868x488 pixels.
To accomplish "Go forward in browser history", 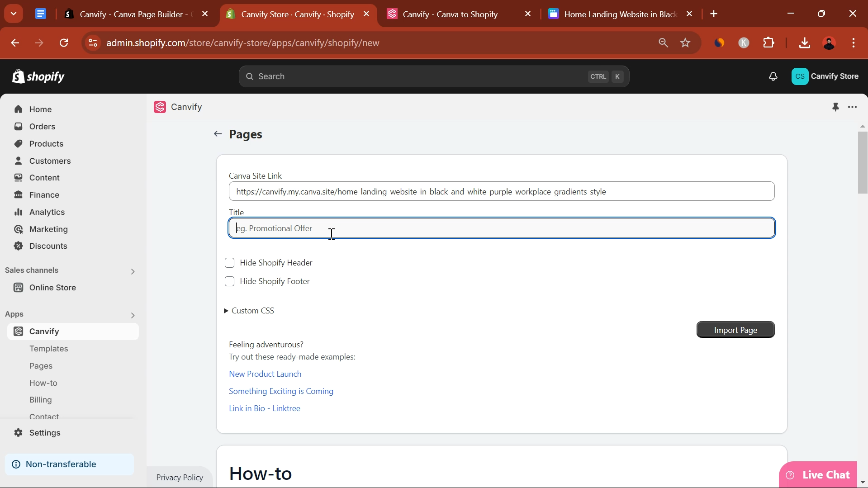I will point(39,43).
